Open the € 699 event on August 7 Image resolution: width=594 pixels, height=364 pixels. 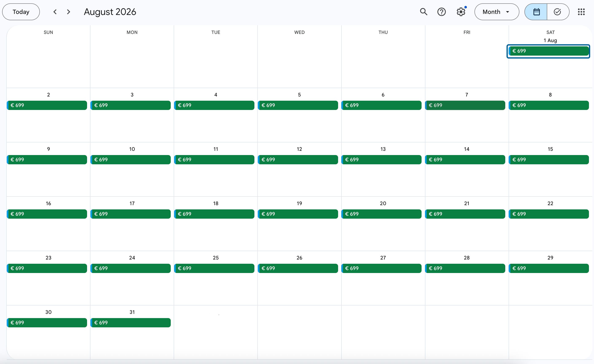(x=465, y=105)
